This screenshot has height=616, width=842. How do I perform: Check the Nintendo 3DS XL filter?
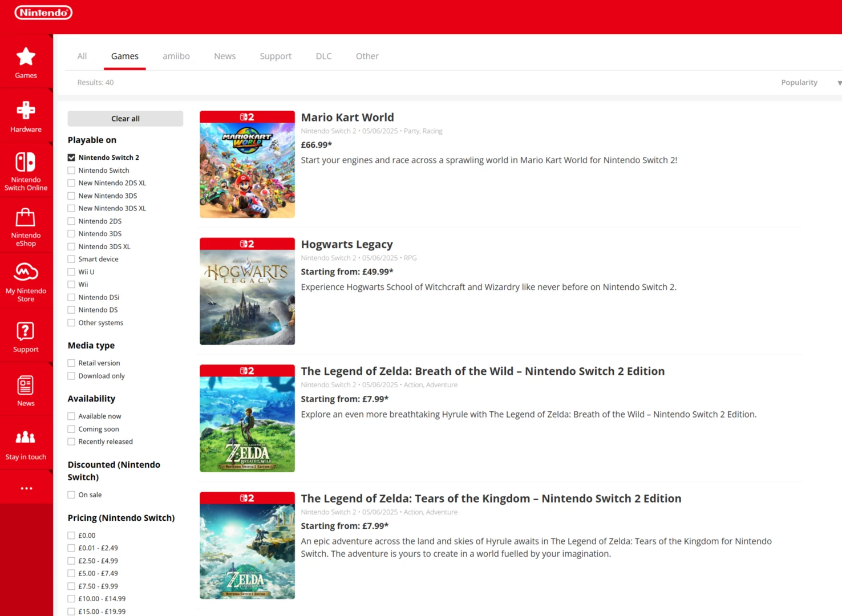(x=71, y=246)
